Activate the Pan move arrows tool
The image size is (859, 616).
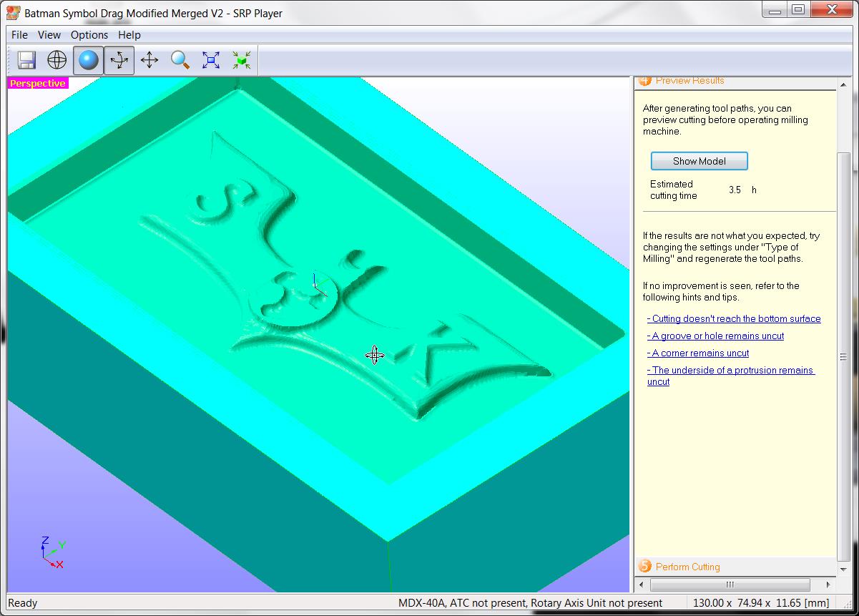(149, 60)
